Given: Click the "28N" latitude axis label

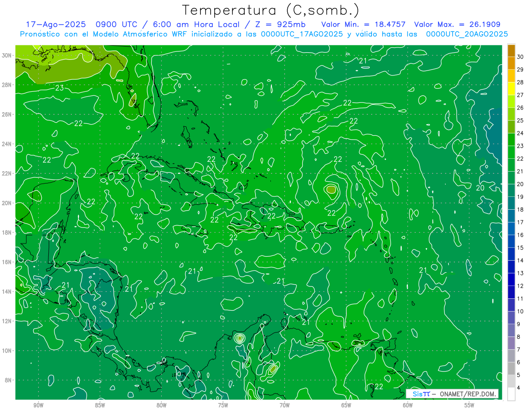Looking at the screenshot, I should click(7, 85).
